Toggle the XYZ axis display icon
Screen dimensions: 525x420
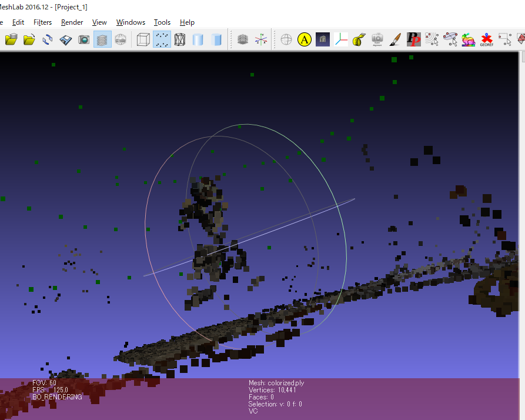pyautogui.click(x=261, y=39)
